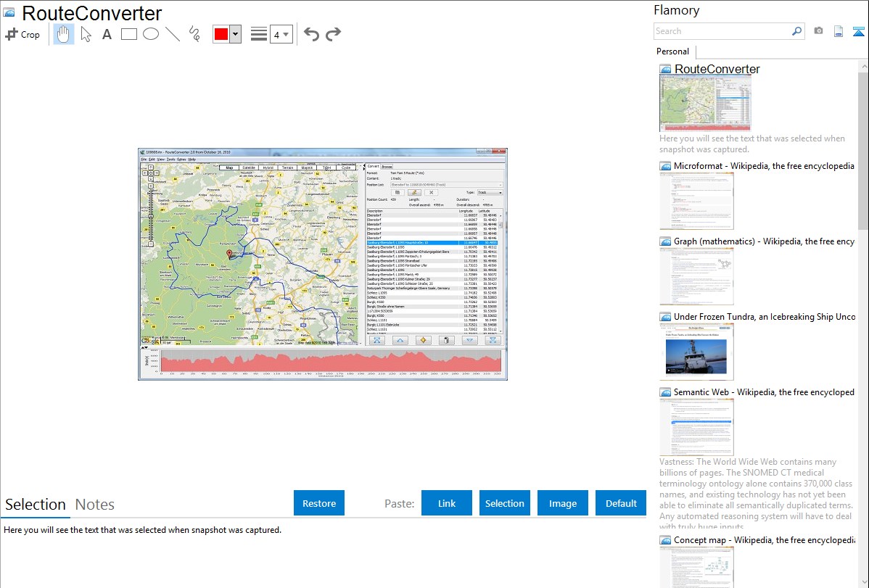Screen dimensions: 869x588
Task: Pick the freehand scribble tool
Action: 194,34
